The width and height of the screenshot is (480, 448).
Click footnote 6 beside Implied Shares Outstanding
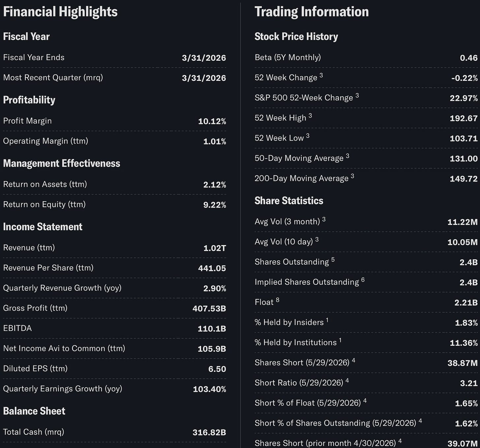coord(363,280)
